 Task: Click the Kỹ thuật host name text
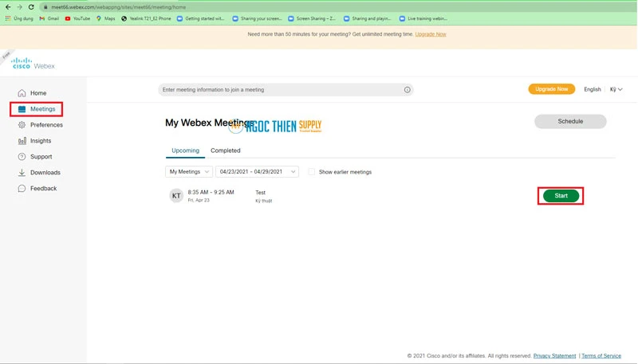click(264, 201)
